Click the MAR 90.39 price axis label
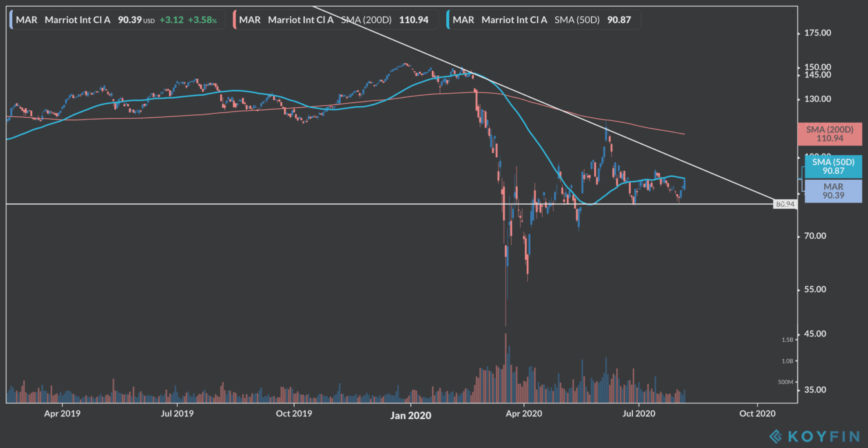 pos(833,191)
